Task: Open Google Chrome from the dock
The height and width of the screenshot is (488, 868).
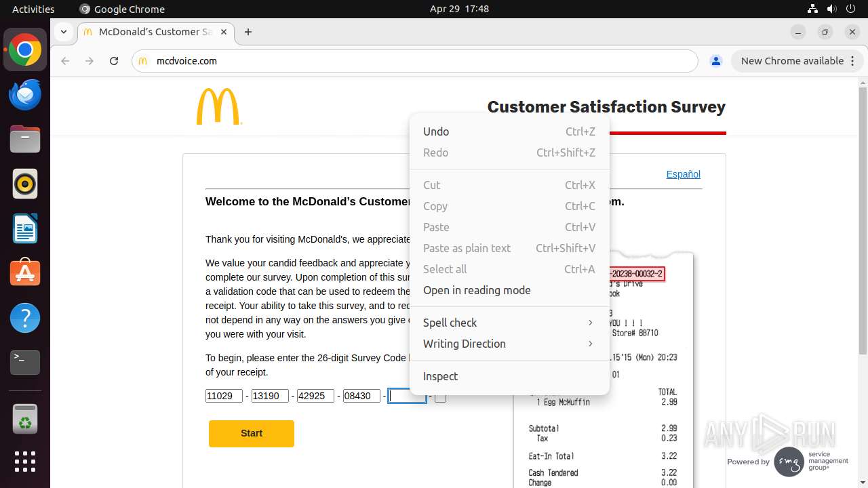Action: tap(25, 50)
